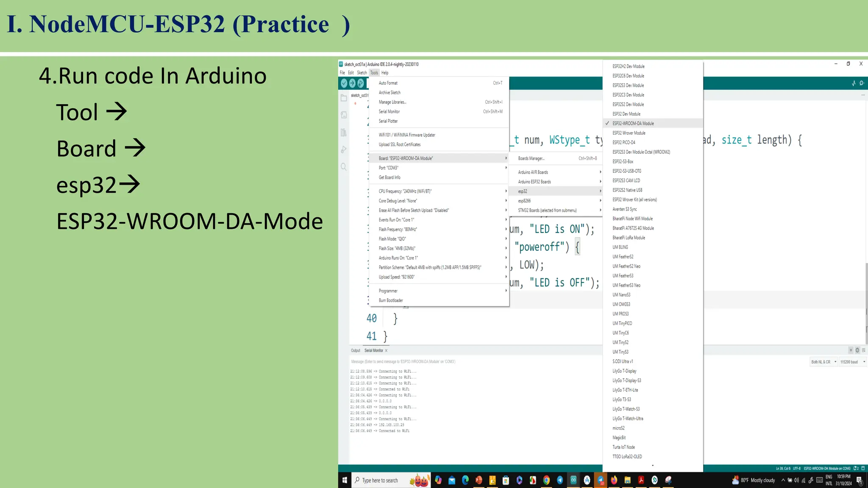This screenshot has height=488, width=868.
Task: Choose Auto Format from Tools menu
Action: click(x=439, y=83)
